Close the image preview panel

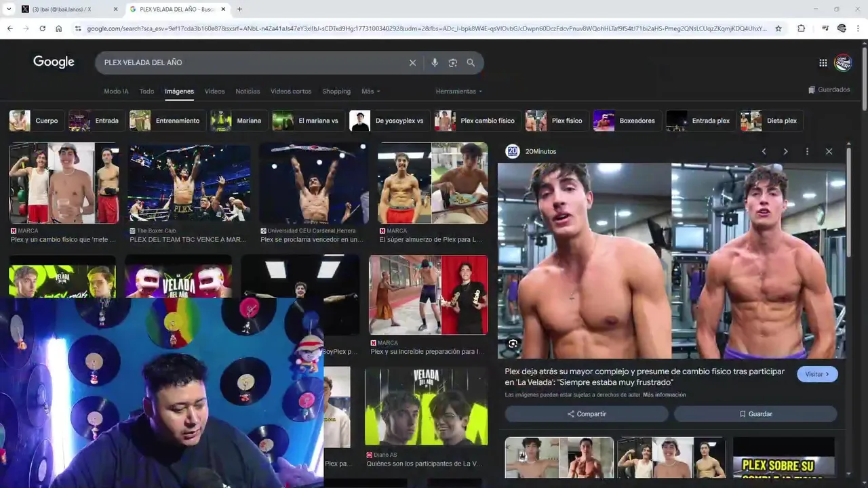pos(829,151)
